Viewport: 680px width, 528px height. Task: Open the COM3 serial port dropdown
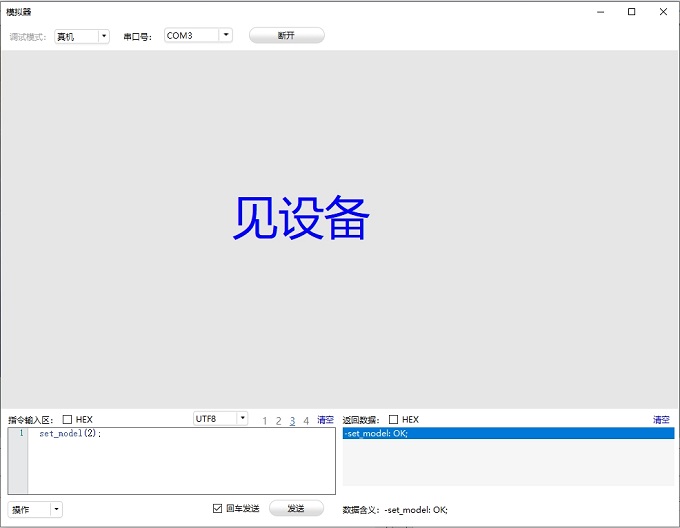coord(198,35)
